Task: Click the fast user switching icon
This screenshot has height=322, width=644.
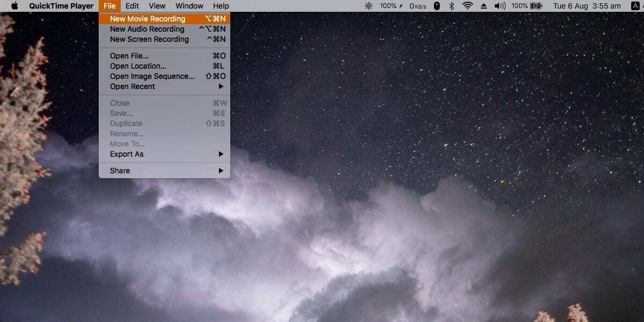Action: [x=635, y=6]
